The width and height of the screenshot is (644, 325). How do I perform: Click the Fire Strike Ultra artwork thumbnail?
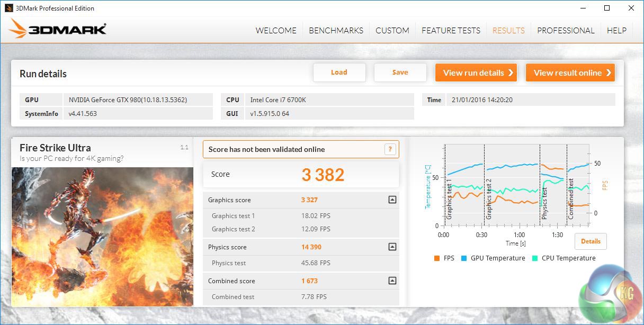(102, 237)
